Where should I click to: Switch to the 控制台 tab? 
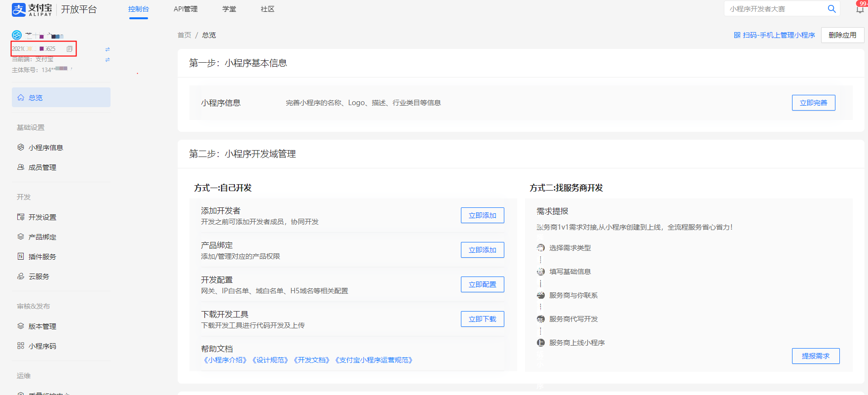click(x=139, y=9)
